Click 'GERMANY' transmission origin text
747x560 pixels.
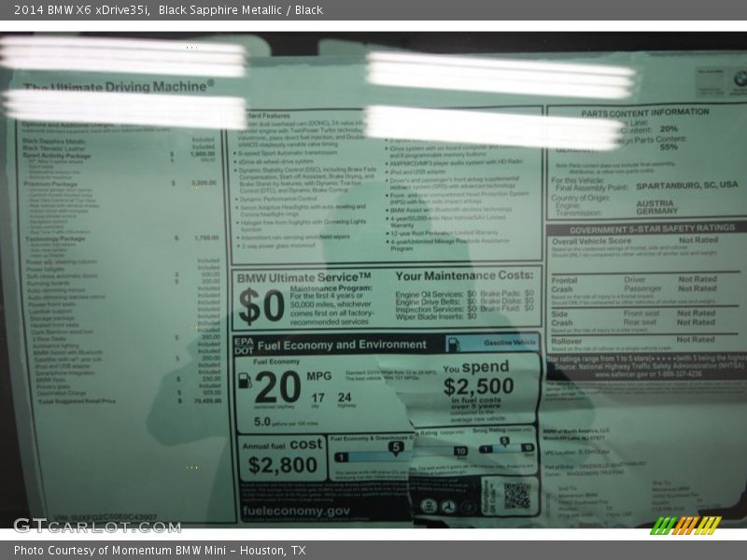657,211
